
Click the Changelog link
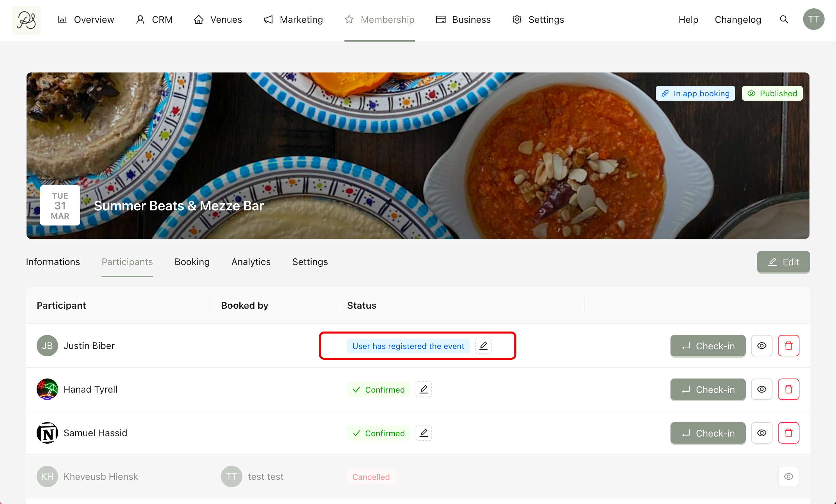(x=738, y=20)
